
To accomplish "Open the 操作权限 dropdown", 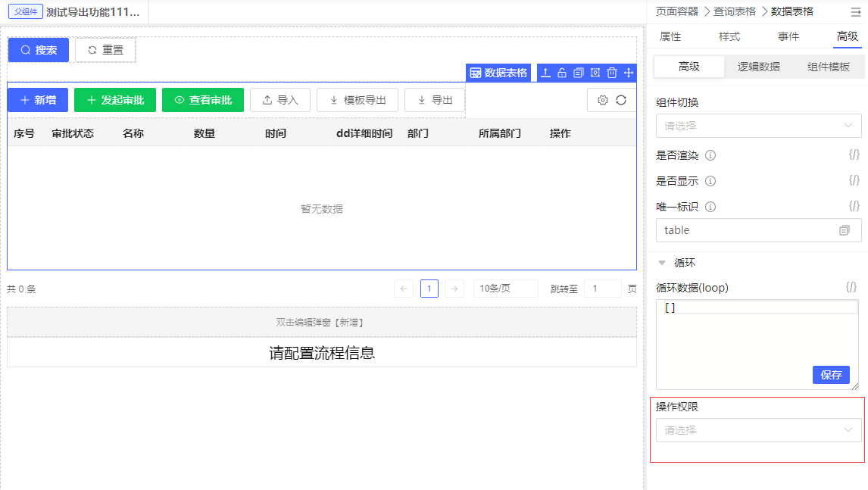I will point(758,430).
